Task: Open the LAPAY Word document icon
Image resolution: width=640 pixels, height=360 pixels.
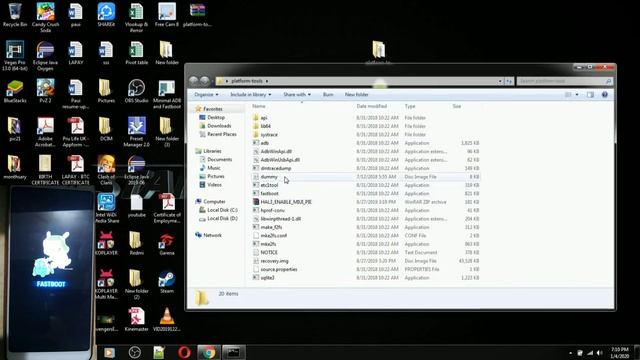Action: (76, 53)
